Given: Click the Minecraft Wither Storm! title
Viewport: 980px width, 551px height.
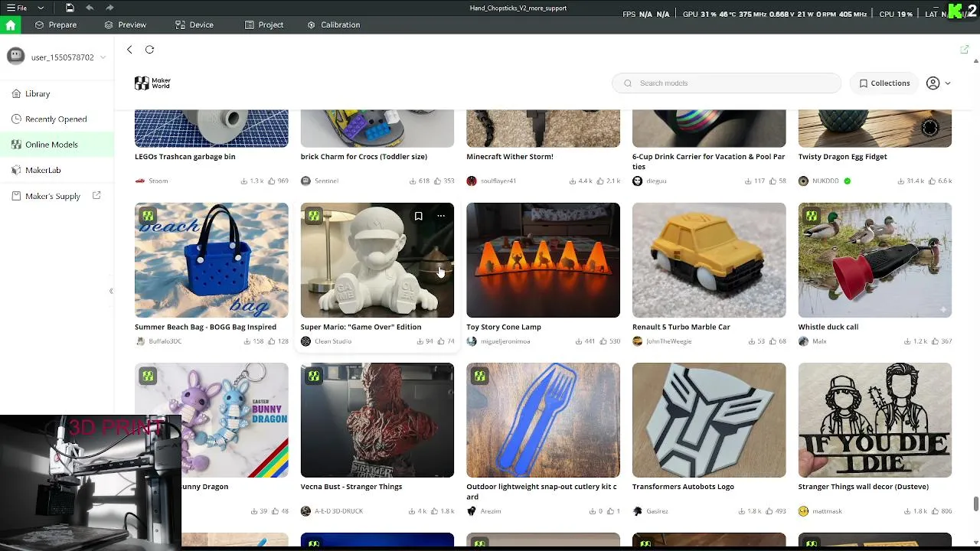Looking at the screenshot, I should (510, 157).
